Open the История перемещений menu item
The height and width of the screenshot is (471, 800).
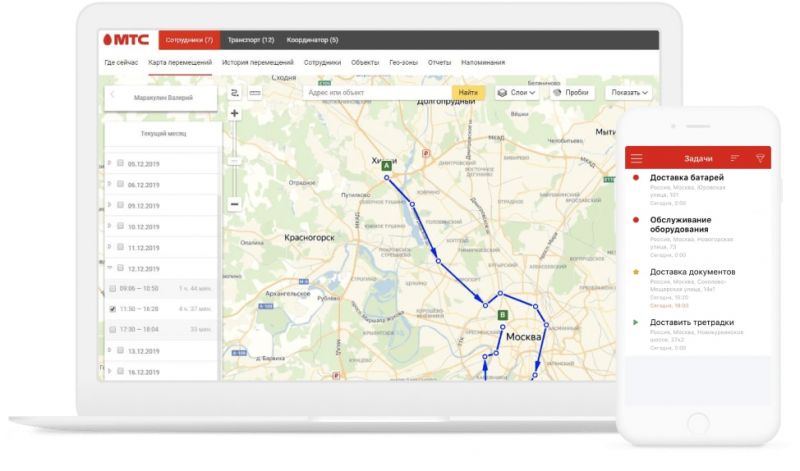[258, 62]
